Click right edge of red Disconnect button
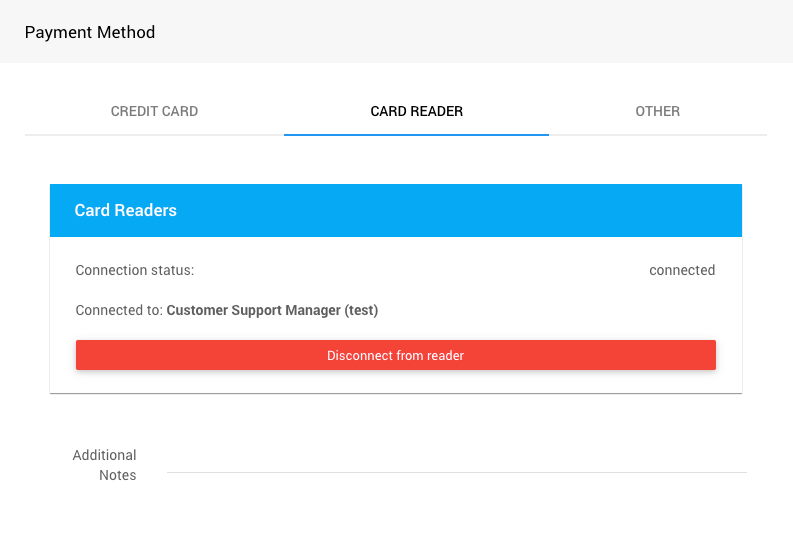Screen dimensions: 793x558 [x=708, y=355]
